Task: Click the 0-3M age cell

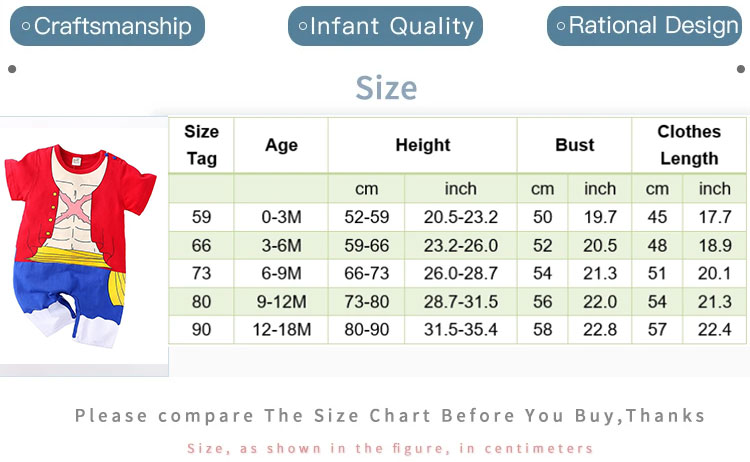Action: pos(281,217)
